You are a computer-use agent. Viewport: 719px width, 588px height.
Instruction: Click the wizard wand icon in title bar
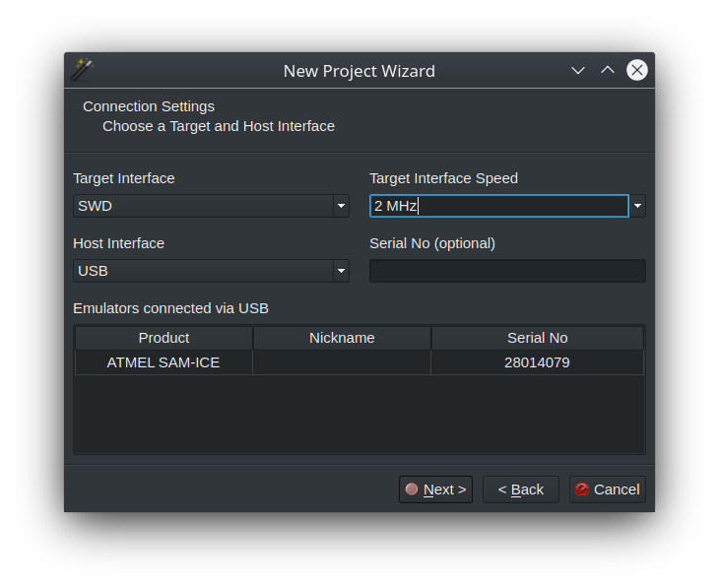click(82, 70)
